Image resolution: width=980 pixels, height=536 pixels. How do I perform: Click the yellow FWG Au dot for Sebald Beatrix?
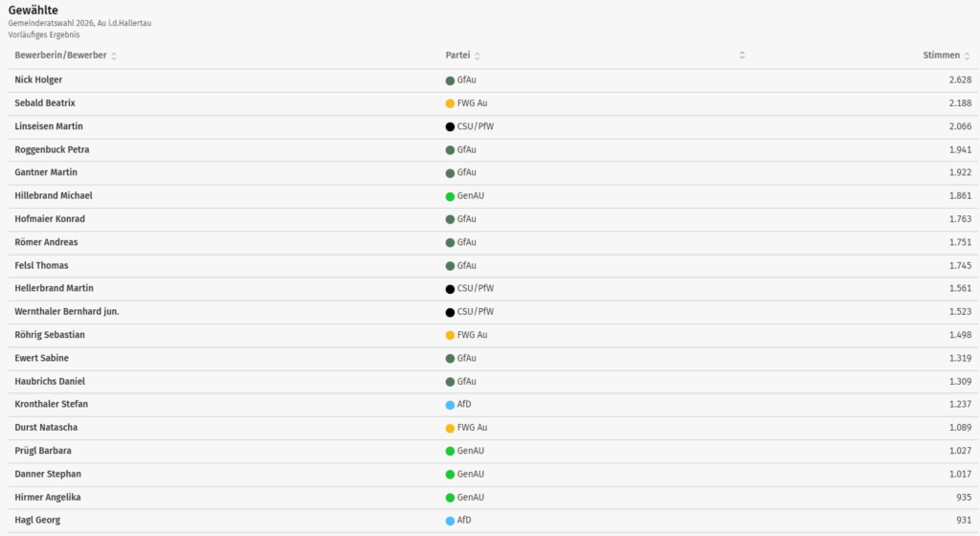tap(450, 103)
